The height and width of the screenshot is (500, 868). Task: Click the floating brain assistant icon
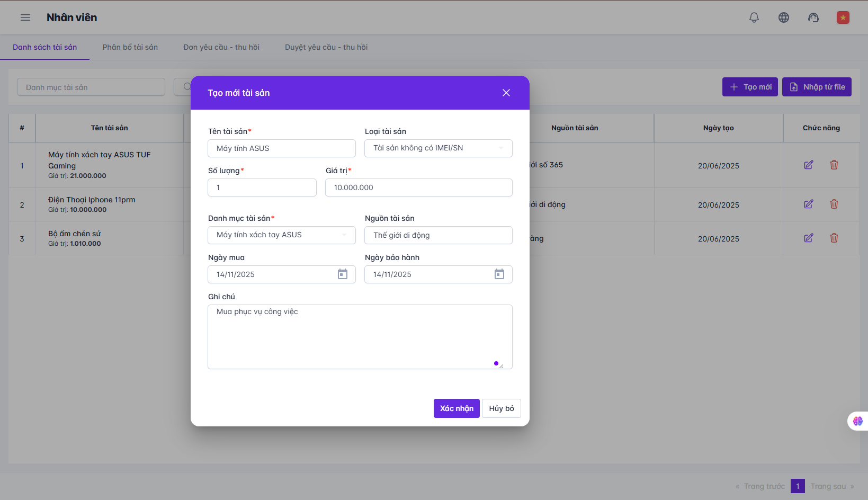[857, 421]
